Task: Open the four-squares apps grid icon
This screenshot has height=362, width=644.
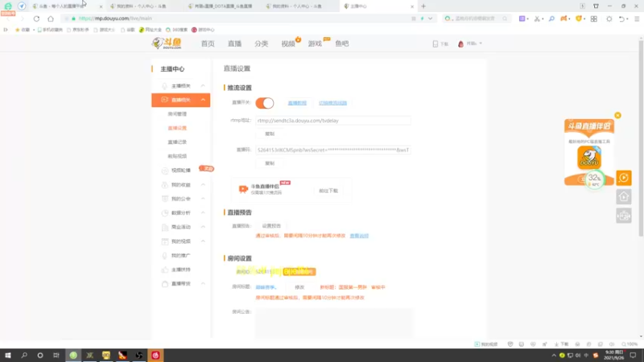Action: [594, 19]
